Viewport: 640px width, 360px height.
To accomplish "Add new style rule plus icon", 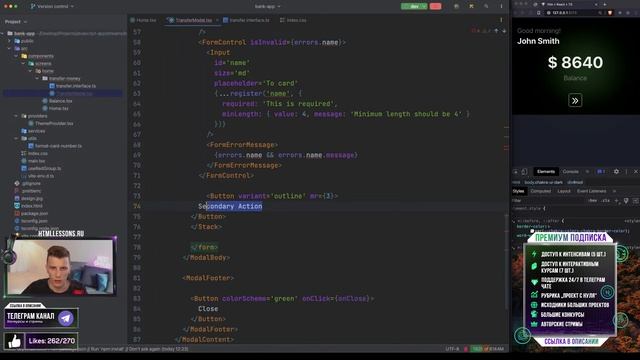I will [617, 200].
